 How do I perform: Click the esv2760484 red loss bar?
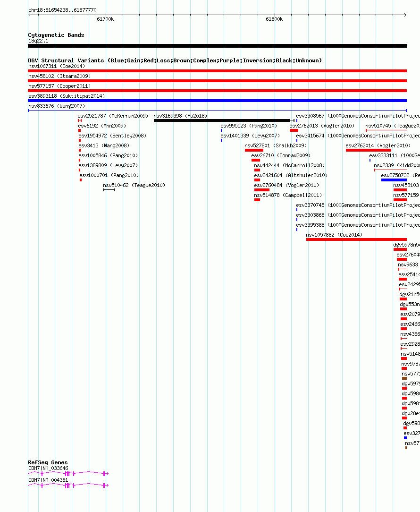point(262,190)
